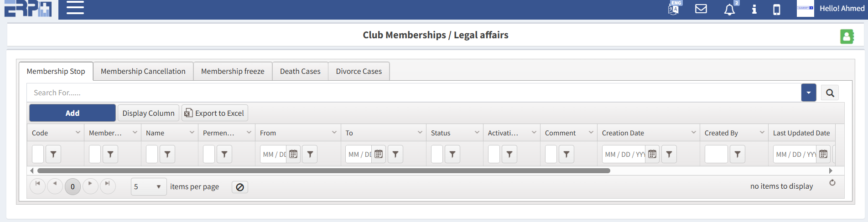868x222 pixels.
Task: Switch to Membership Cancellation tab
Action: pos(143,72)
